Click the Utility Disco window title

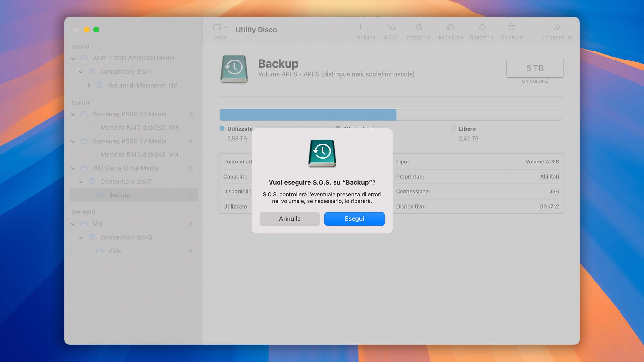[256, 30]
